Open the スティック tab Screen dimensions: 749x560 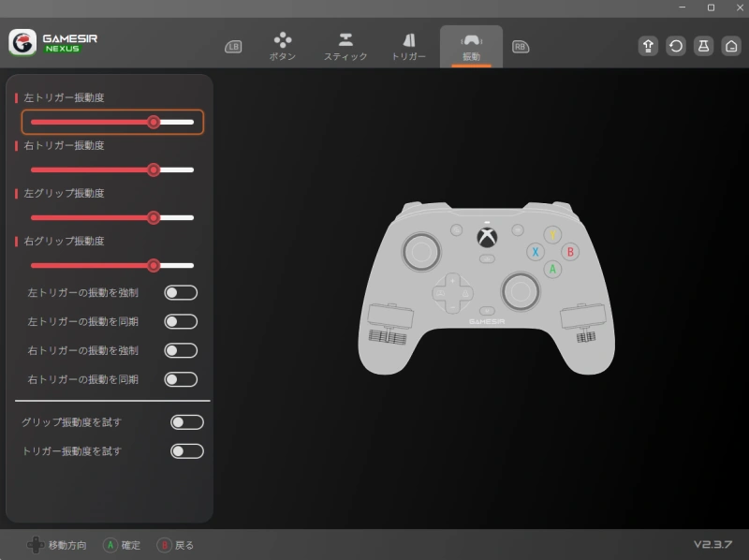[x=345, y=47]
